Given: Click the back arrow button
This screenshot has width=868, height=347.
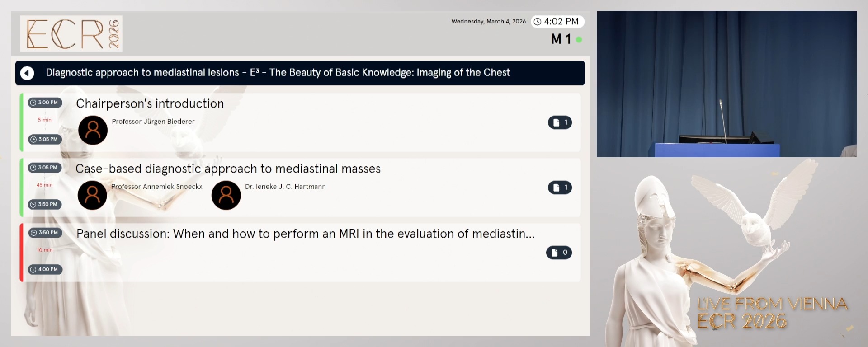Looking at the screenshot, I should (x=27, y=73).
